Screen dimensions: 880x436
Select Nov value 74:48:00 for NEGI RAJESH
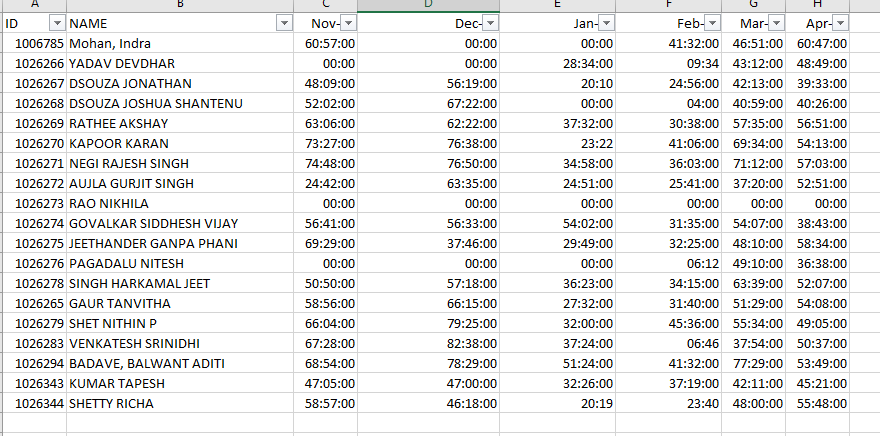[326, 163]
